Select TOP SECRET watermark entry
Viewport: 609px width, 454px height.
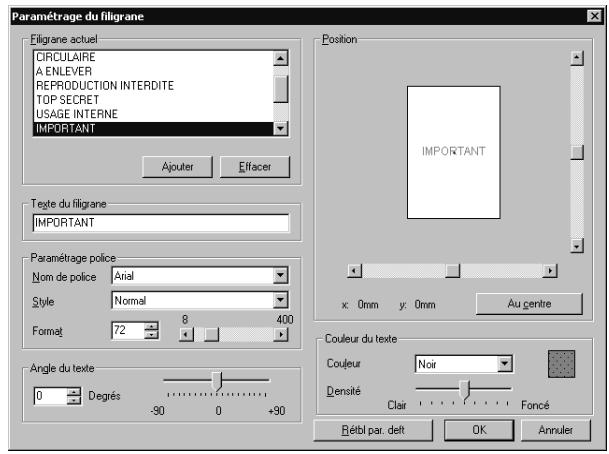tap(154, 100)
